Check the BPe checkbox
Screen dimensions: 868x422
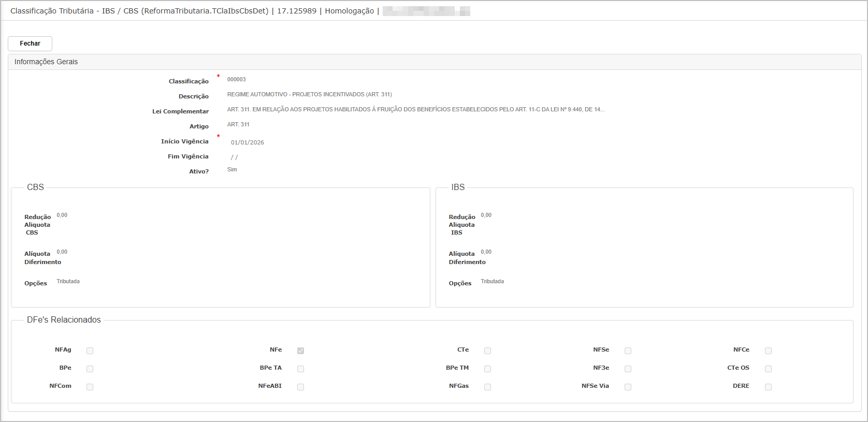click(90, 369)
